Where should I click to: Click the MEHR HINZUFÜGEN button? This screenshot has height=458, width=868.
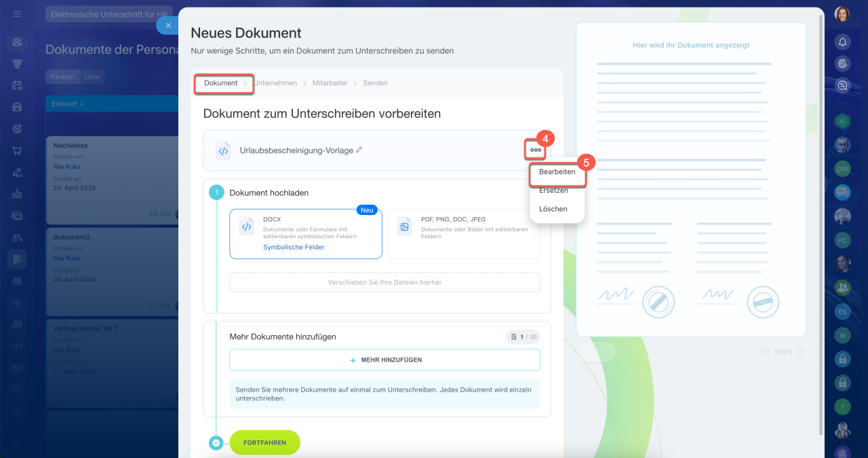384,360
